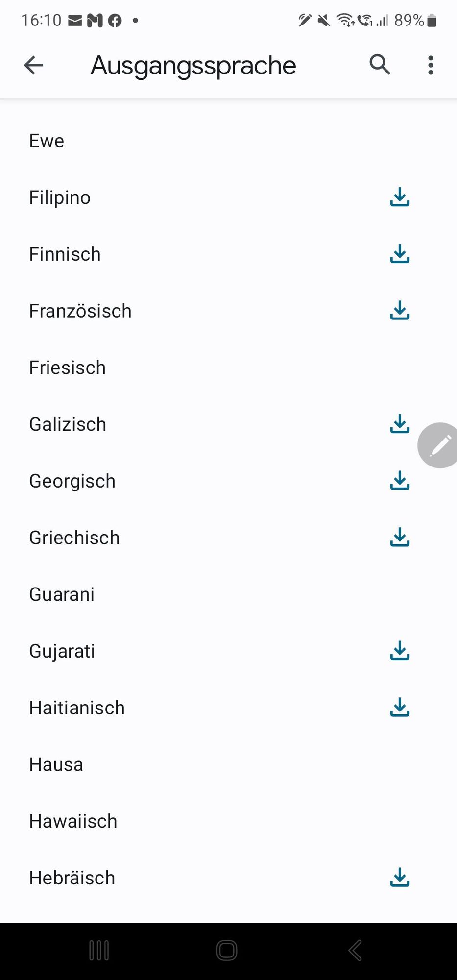Select Hawaiisch as source language
The image size is (457, 980).
[x=228, y=821]
